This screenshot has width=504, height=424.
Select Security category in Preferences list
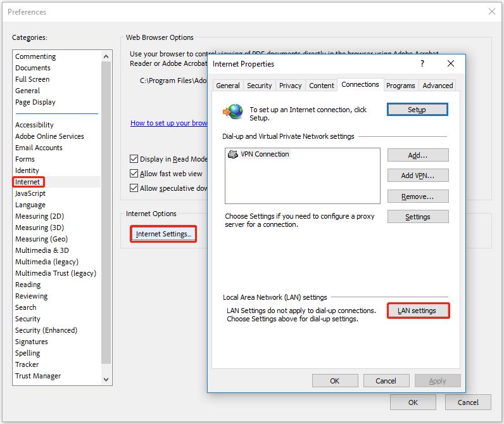[x=28, y=319]
